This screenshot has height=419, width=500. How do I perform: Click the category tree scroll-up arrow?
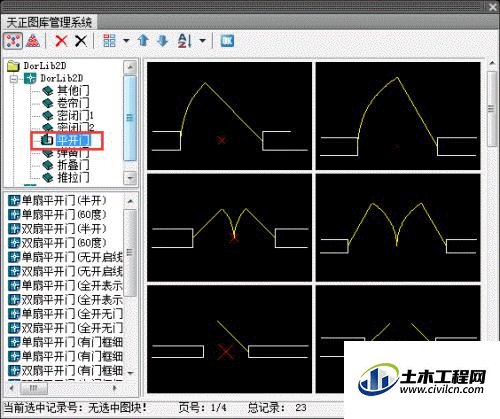(x=130, y=67)
